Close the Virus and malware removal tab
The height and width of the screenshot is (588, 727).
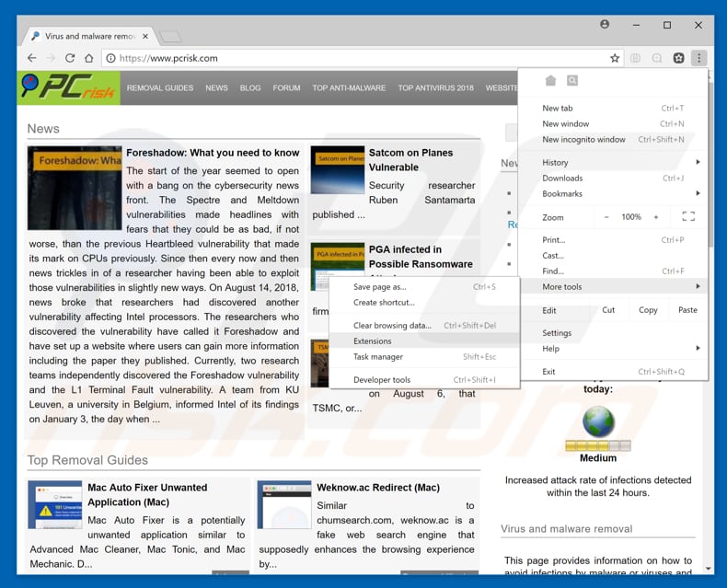tap(145, 36)
